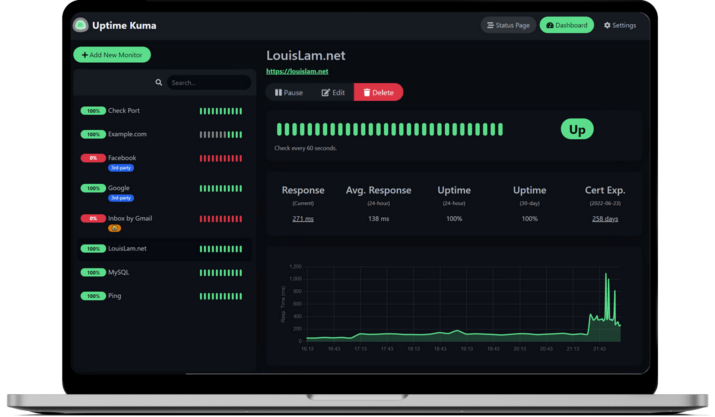Select the MySQL monitor in the list
The width and height of the screenshot is (715, 417).
[x=118, y=272]
